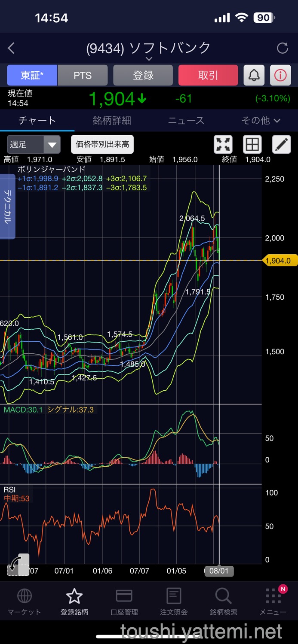The width and height of the screenshot is (298, 644).
Task: Open 銘柄検索 search in bottom bar
Action: pyautogui.click(x=223, y=602)
